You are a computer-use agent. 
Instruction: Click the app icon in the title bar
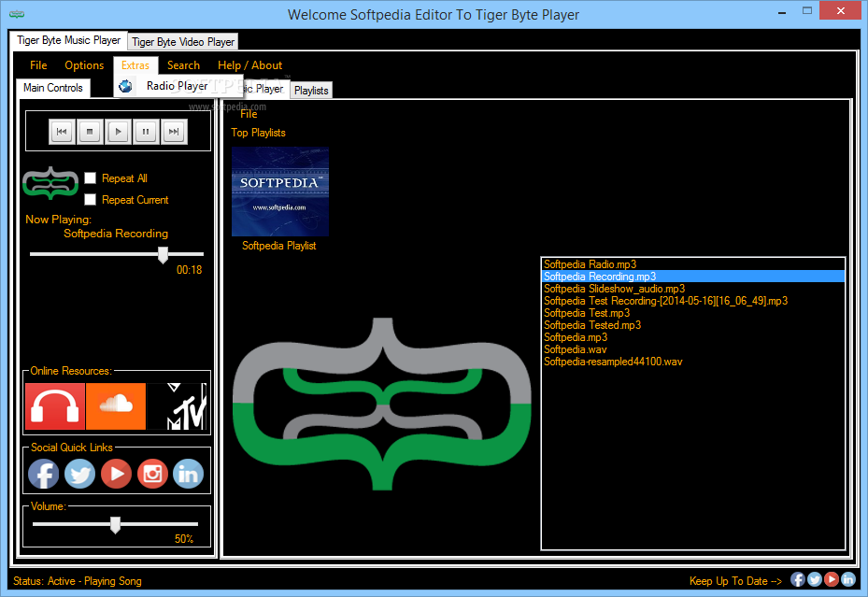click(x=17, y=14)
